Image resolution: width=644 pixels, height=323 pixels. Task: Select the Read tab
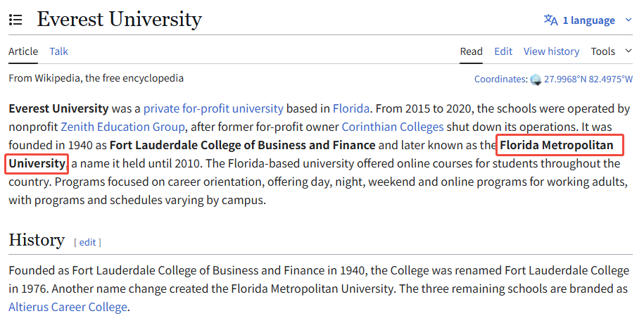click(x=472, y=51)
